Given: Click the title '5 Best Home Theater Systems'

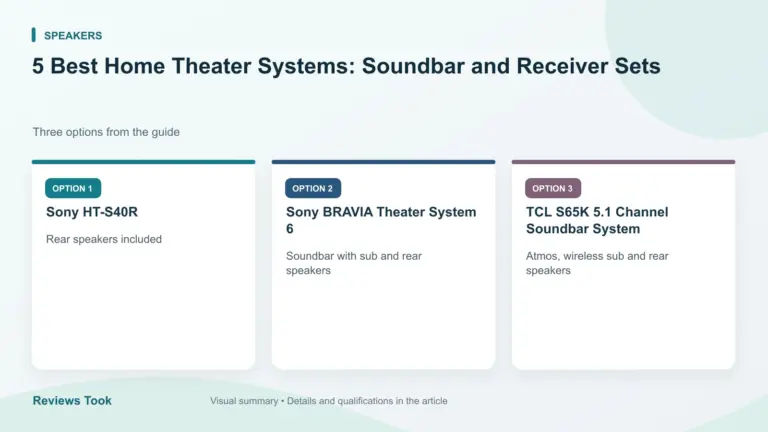Looking at the screenshot, I should point(346,66).
